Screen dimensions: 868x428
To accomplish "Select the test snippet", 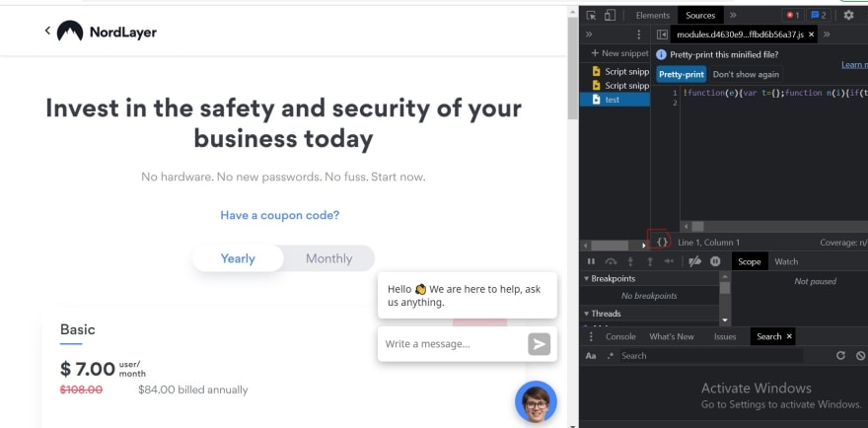I will click(x=615, y=100).
